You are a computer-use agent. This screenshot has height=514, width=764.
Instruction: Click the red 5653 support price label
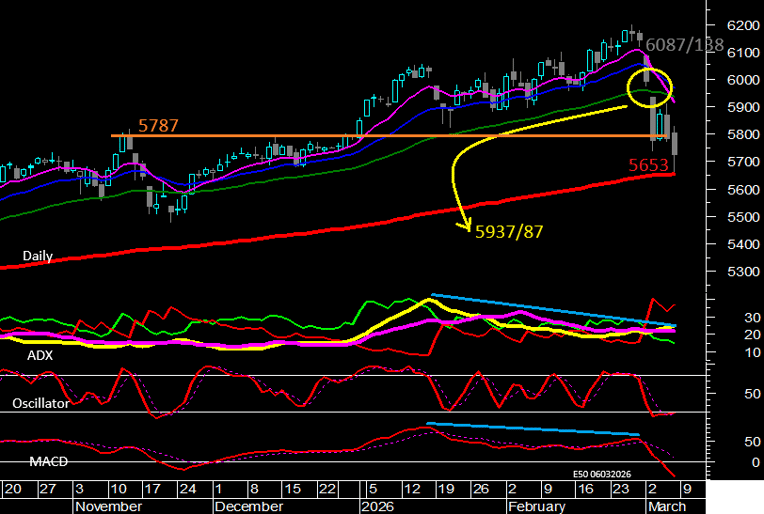(649, 165)
